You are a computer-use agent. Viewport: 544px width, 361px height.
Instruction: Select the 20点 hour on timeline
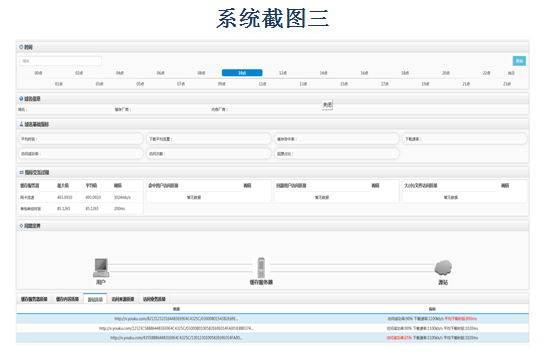click(445, 73)
